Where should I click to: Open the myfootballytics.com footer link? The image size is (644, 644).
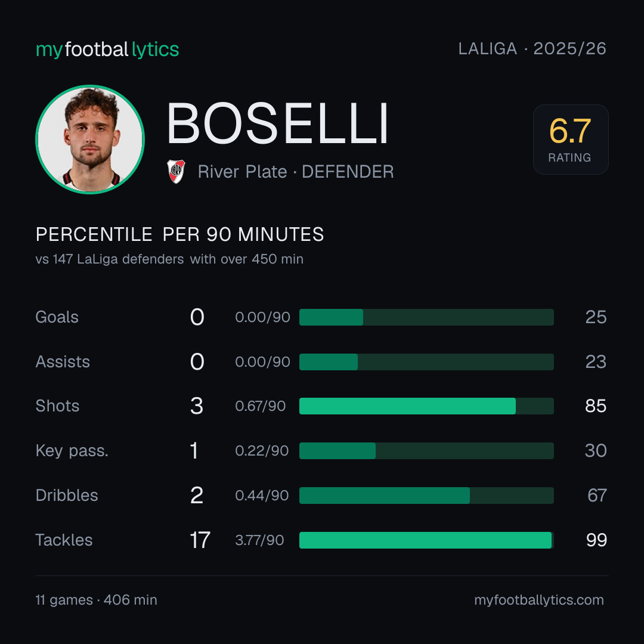pyautogui.click(x=539, y=600)
